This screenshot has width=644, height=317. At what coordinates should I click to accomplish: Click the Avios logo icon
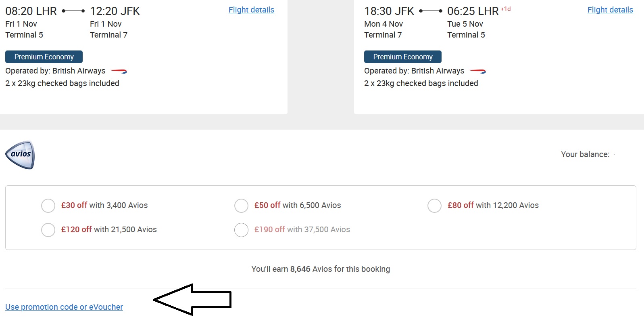click(20, 155)
